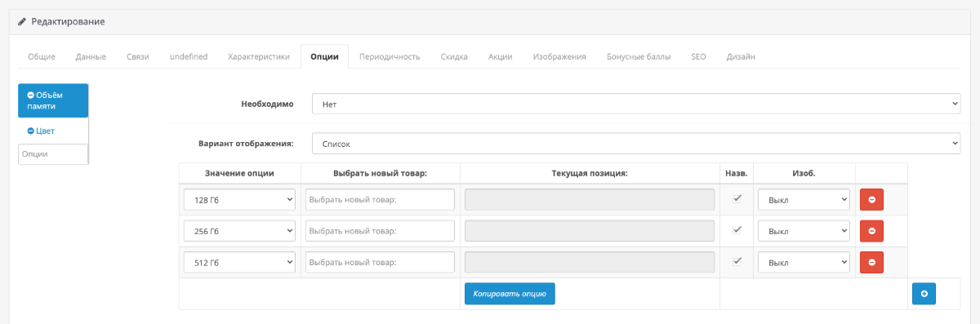Open the 512 Гб option value dropdown
Image resolution: width=980 pixels, height=324 pixels.
(x=239, y=262)
